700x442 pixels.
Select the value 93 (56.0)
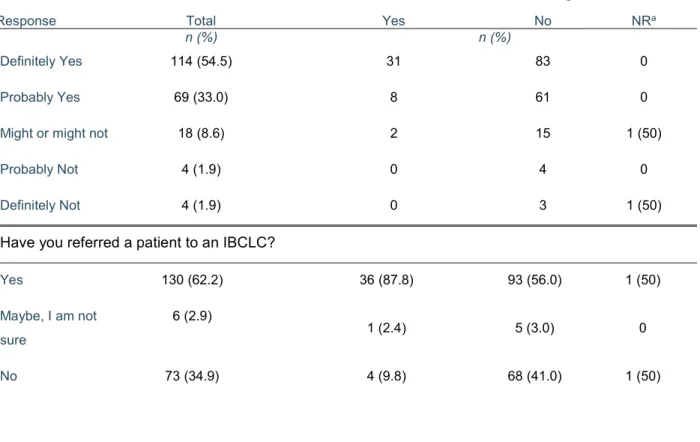click(534, 280)
